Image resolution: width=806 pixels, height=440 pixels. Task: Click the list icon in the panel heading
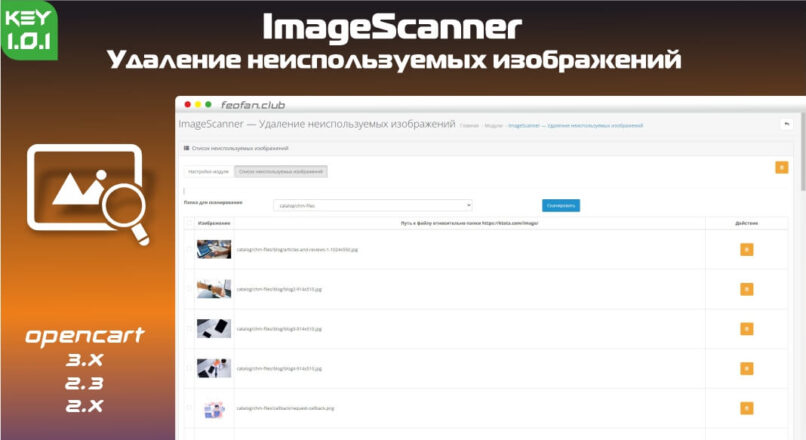(187, 148)
